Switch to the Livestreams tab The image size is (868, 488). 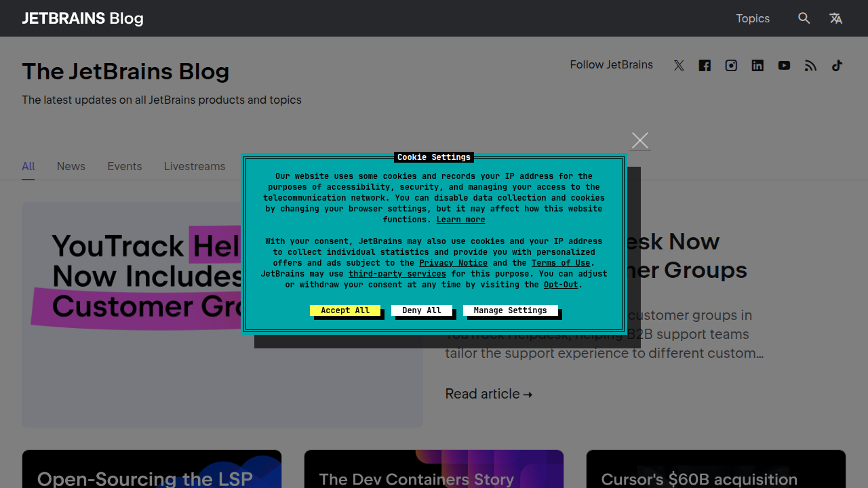pos(195,166)
